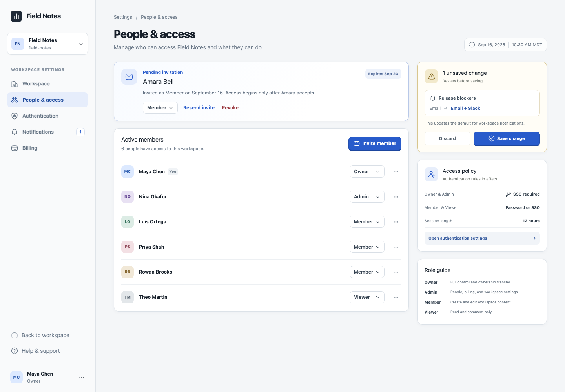Open Rowan Brooks's Member role dropdown
Screen dimensions: 565x392
367,272
